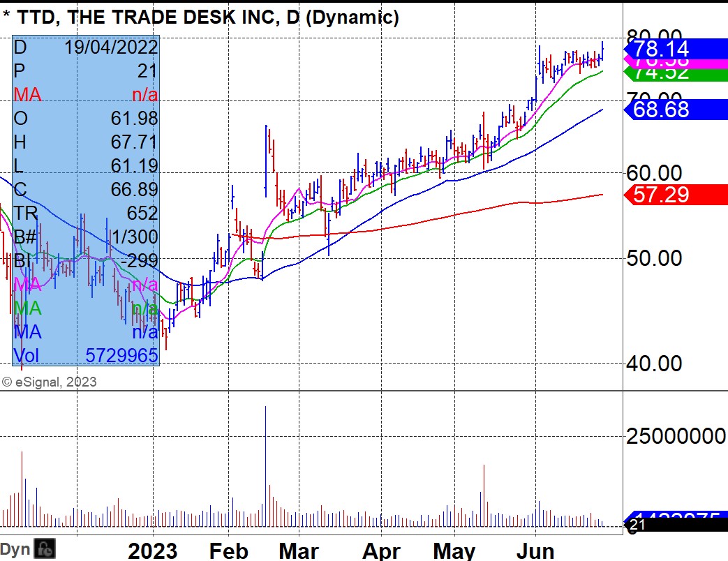Image resolution: width=728 pixels, height=561 pixels.
Task: Click the low value 61.19
Action: point(134,165)
